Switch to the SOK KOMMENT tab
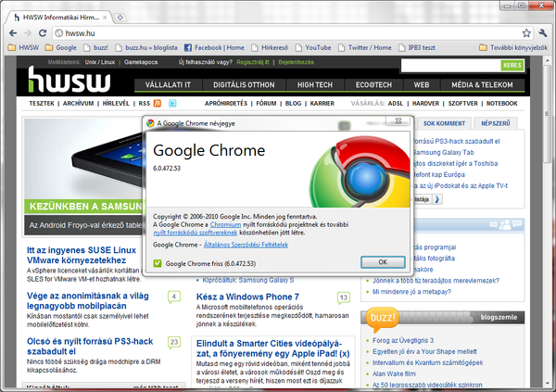This screenshot has height=392, width=556. point(444,123)
